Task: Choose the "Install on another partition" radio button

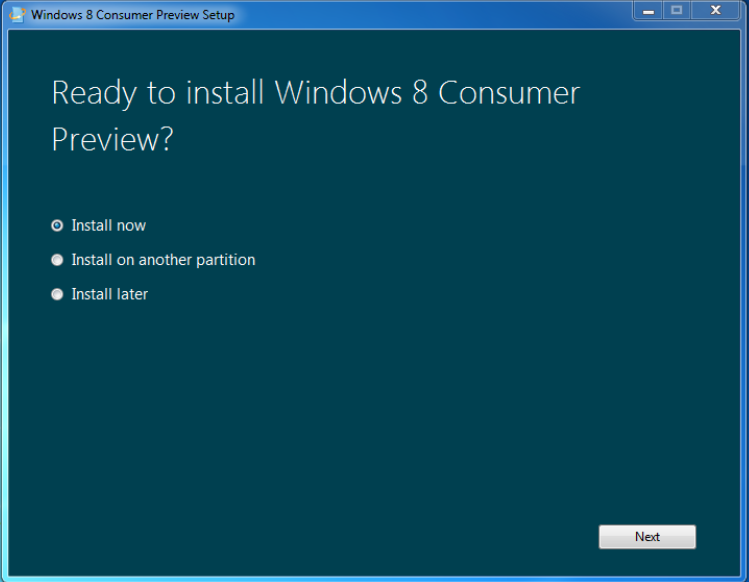Action: click(x=57, y=260)
